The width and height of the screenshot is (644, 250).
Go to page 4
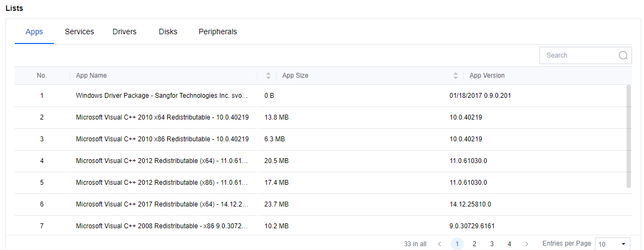(x=510, y=244)
